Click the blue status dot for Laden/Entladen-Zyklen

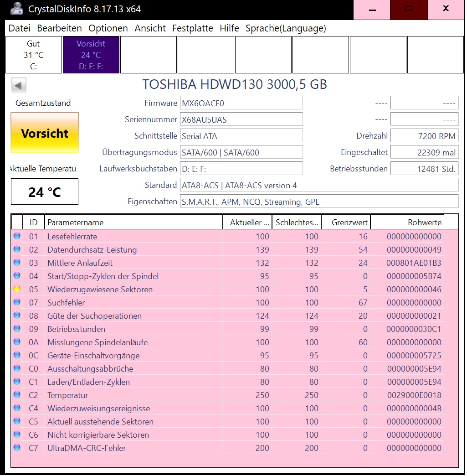17,381
